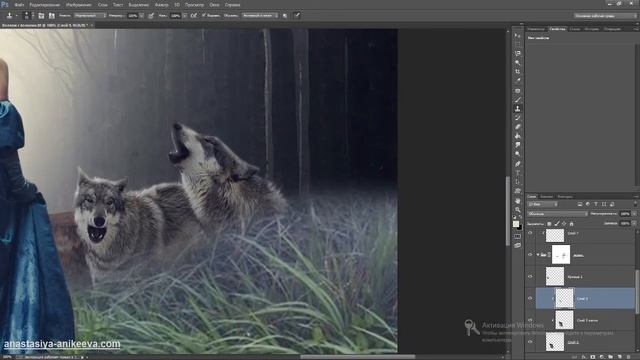Close the open document tab

click(91, 25)
